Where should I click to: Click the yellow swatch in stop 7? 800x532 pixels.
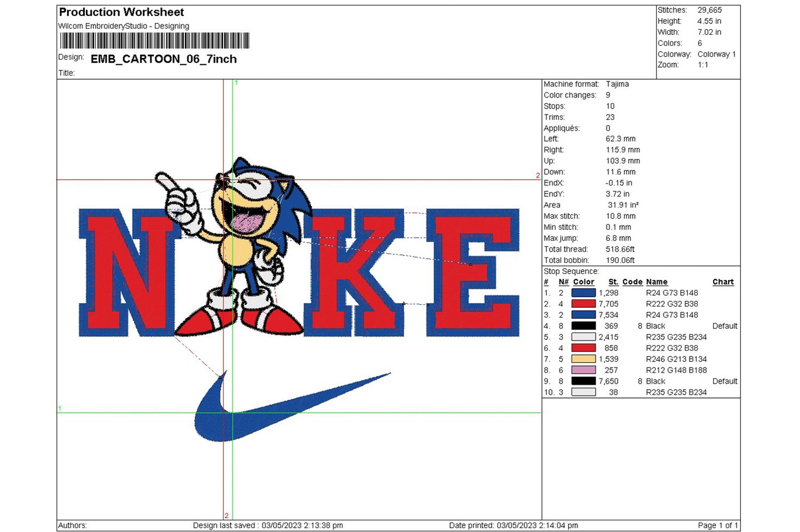click(583, 359)
